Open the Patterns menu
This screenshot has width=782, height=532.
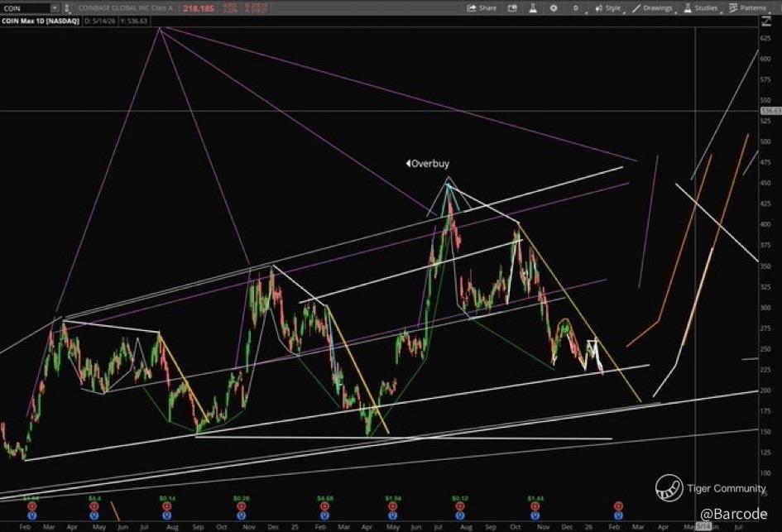pyautogui.click(x=747, y=8)
